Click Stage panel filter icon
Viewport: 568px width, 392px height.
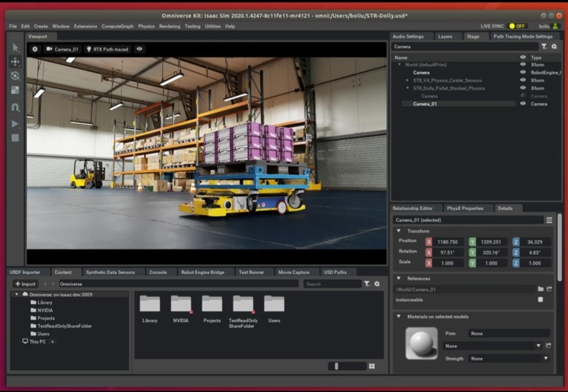[544, 47]
